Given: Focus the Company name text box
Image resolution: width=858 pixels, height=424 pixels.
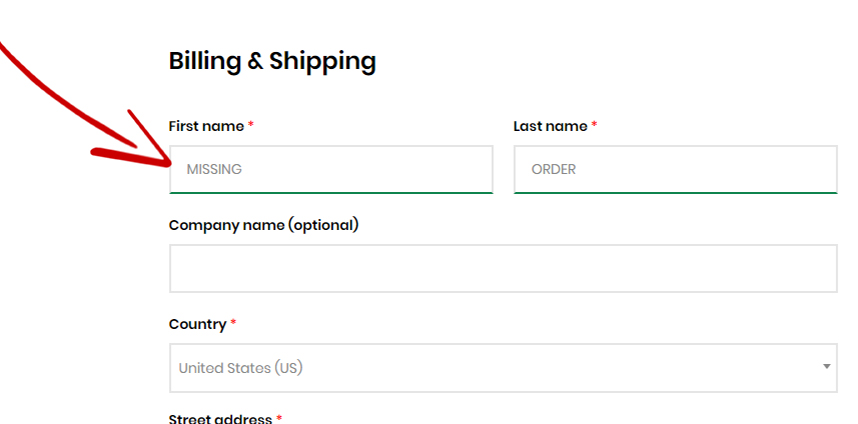Looking at the screenshot, I should pos(503,268).
